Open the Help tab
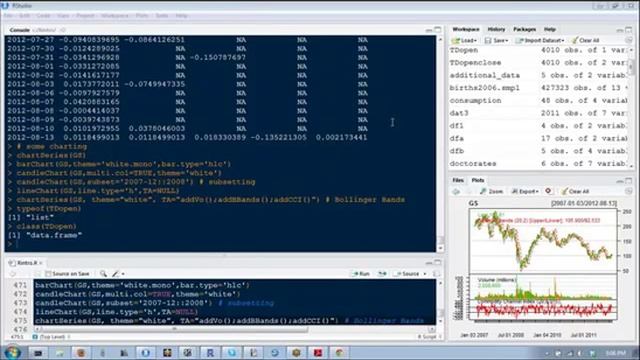640x360 pixels. click(550, 29)
